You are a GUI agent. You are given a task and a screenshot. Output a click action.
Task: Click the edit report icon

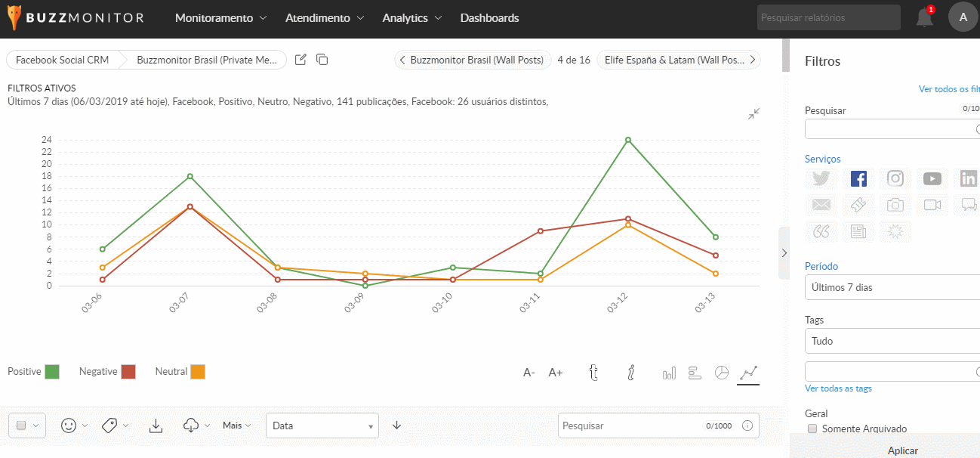coord(300,60)
